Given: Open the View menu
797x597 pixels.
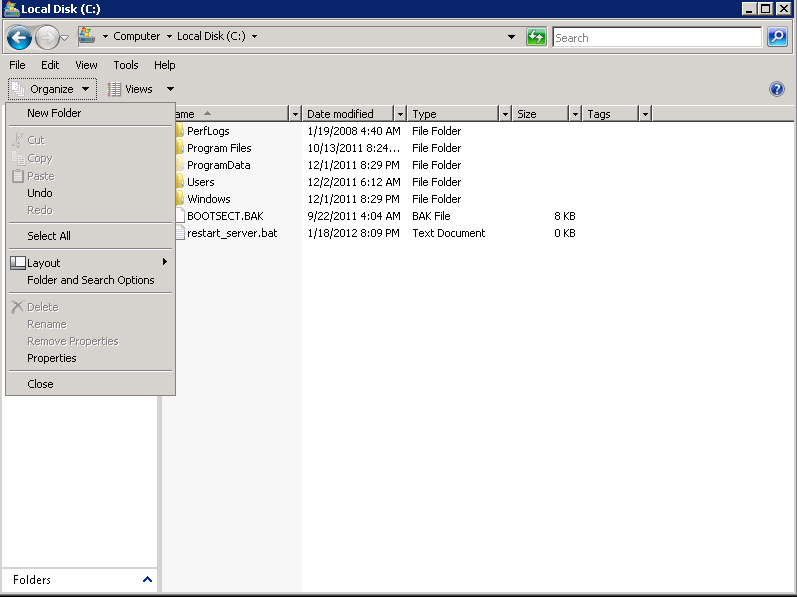Looking at the screenshot, I should (x=86, y=65).
